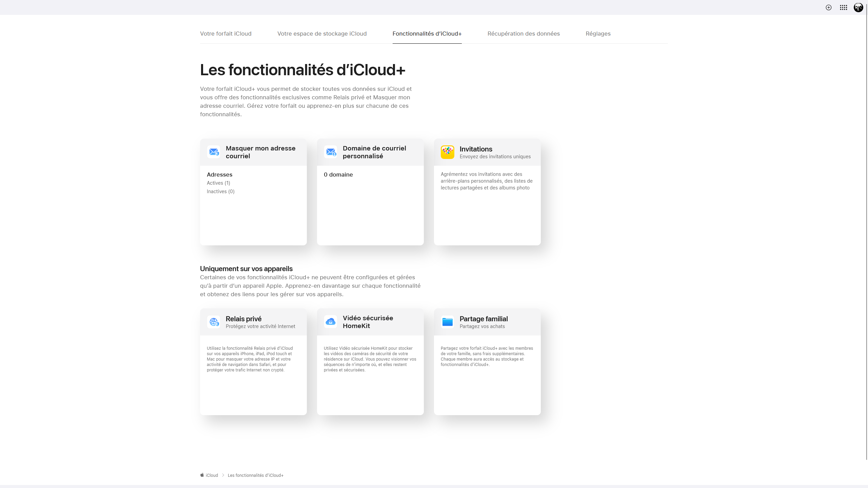The height and width of the screenshot is (488, 868).
Task: Click the Masquer mon adresse courriel mail icon
Action: [x=214, y=152]
